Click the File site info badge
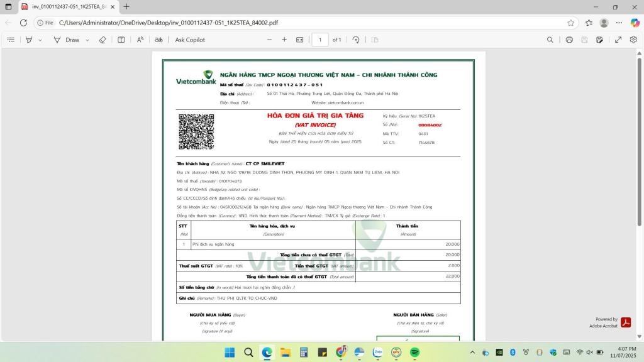The height and width of the screenshot is (362, 644). 45,23
